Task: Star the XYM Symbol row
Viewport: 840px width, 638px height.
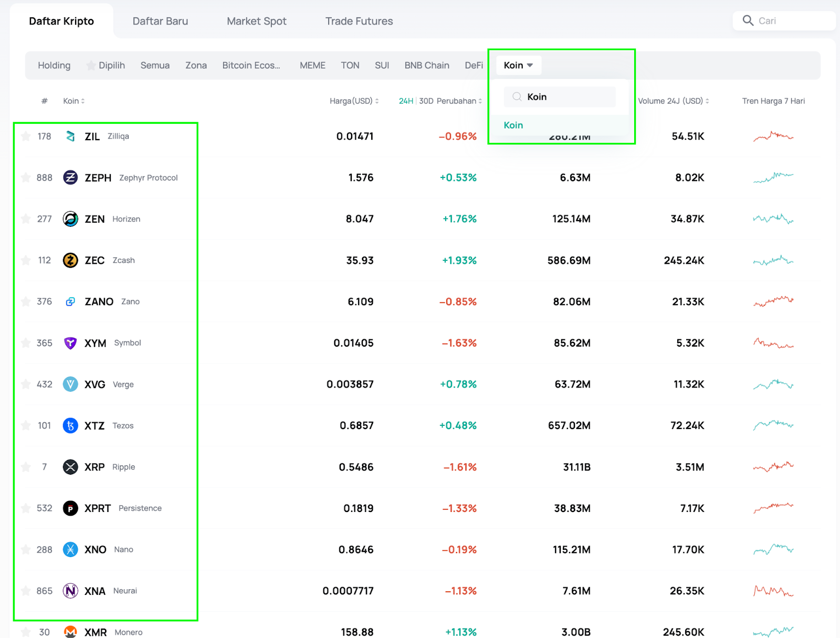Action: click(x=26, y=343)
